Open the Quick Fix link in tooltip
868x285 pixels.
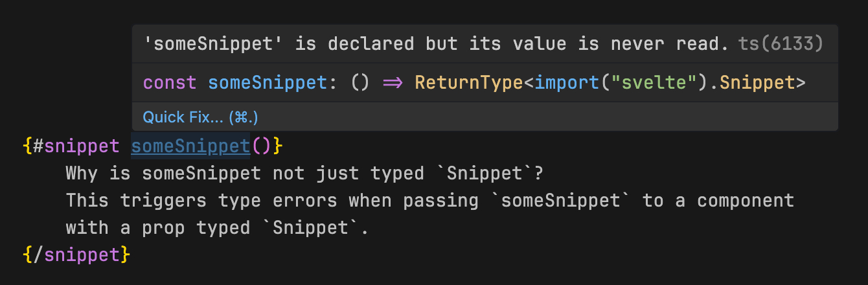(201, 117)
